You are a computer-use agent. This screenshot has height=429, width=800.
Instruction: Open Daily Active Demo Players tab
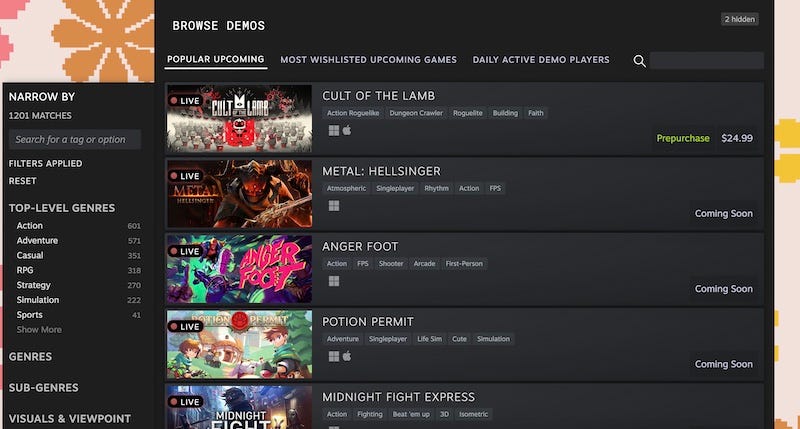541,60
